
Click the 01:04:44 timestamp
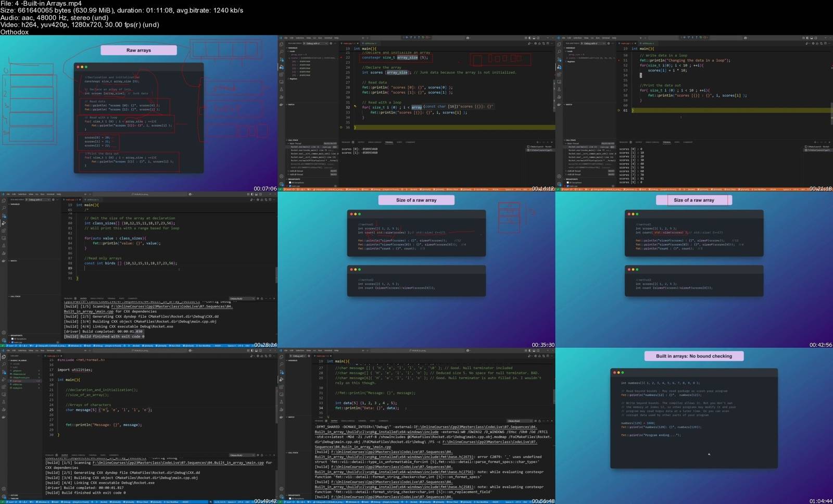pyautogui.click(x=821, y=501)
